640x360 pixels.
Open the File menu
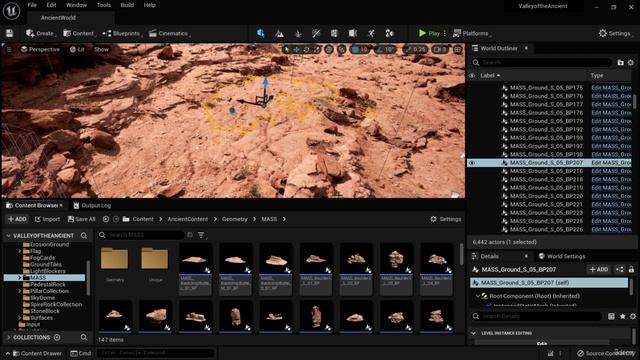32,5
